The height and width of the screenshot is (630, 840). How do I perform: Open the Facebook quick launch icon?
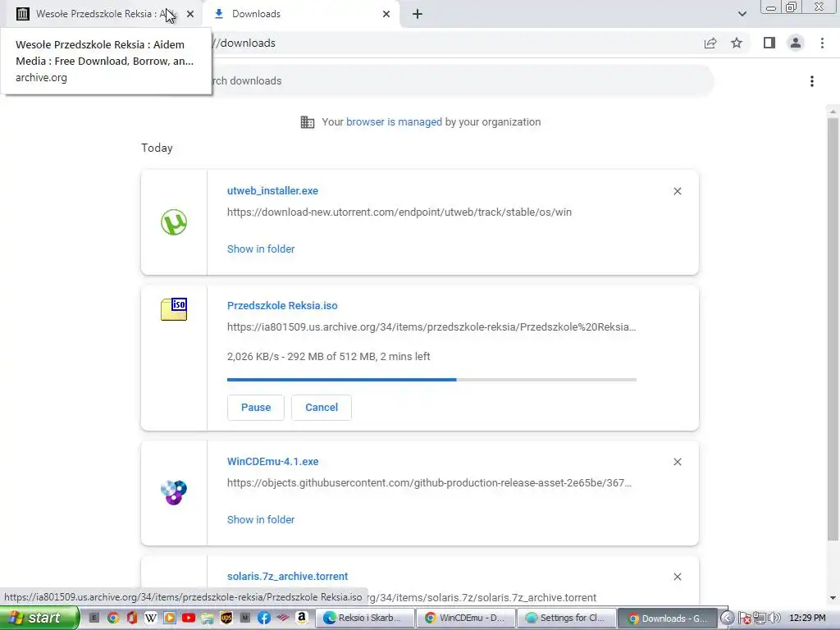[x=264, y=618]
